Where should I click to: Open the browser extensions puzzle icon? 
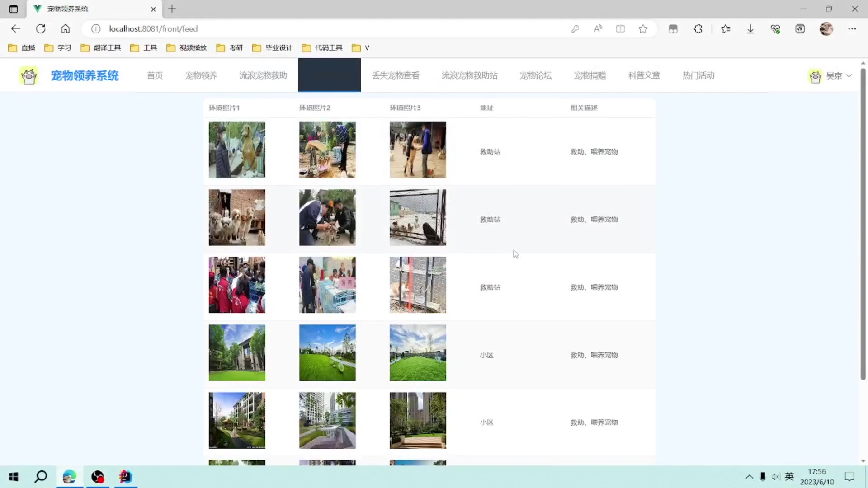tap(698, 29)
